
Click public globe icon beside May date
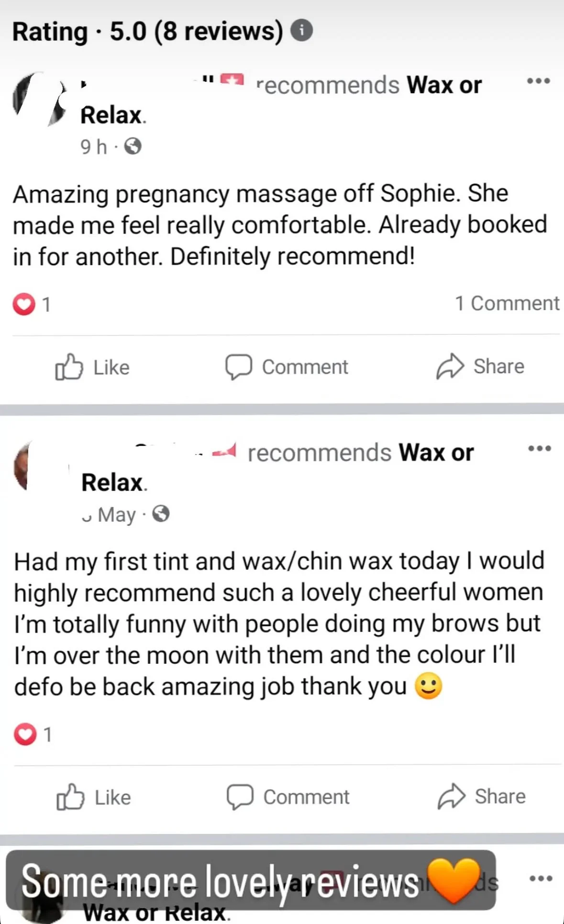coord(161,514)
